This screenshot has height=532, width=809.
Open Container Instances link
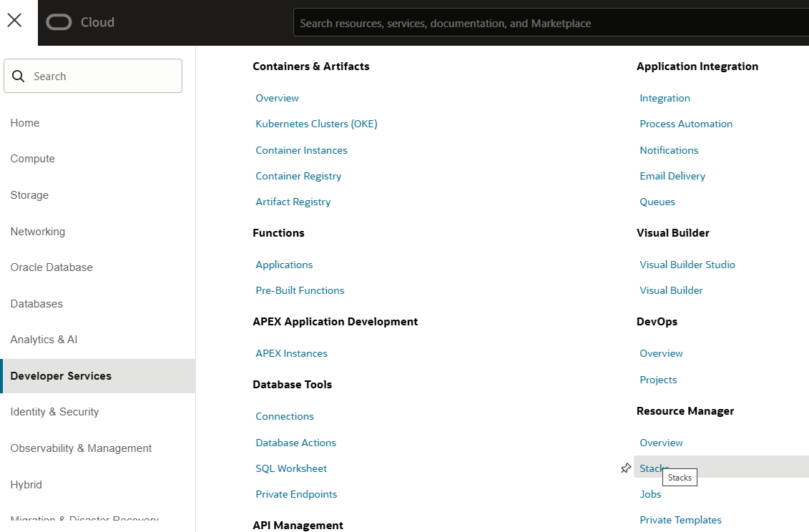click(x=301, y=150)
